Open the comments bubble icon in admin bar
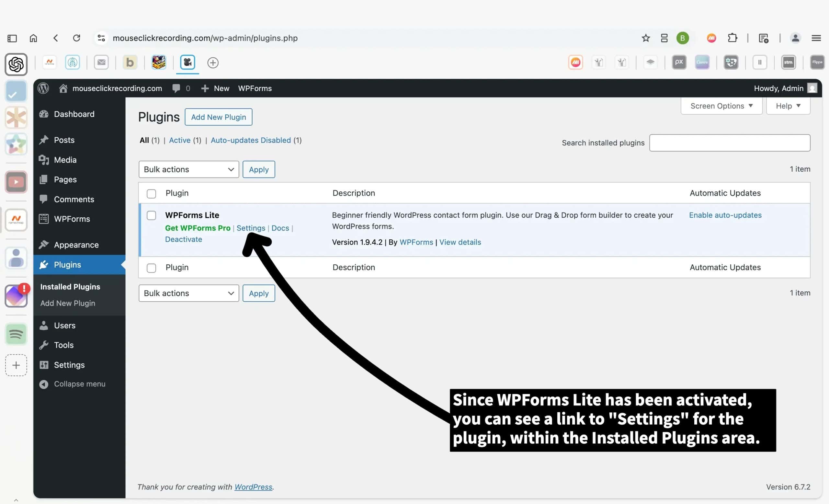829x504 pixels. point(176,88)
